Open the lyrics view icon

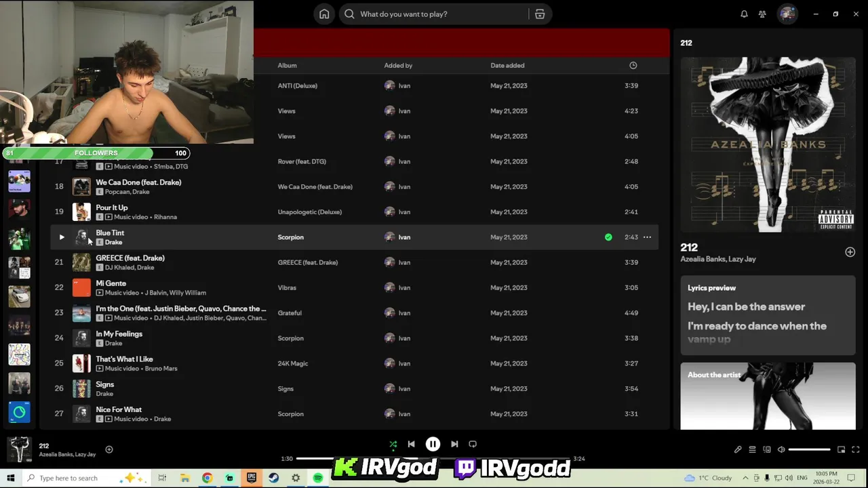(738, 449)
